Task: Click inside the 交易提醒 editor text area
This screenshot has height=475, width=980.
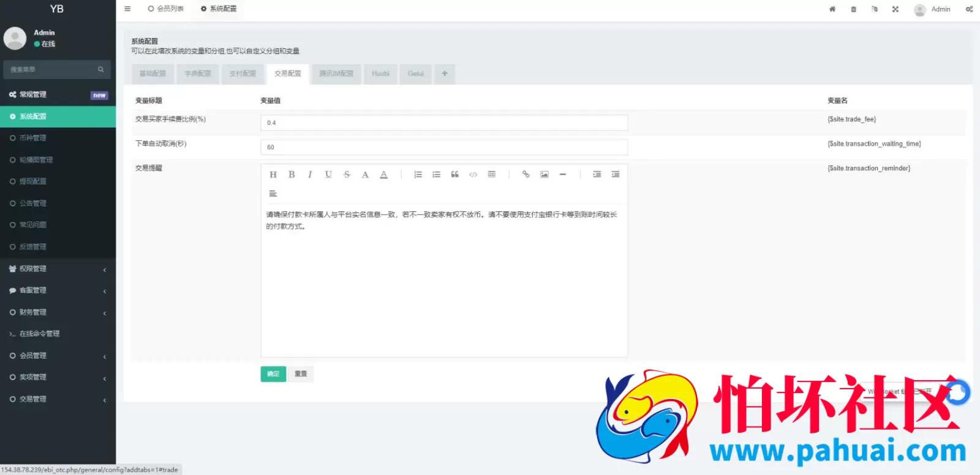Action: 444,280
